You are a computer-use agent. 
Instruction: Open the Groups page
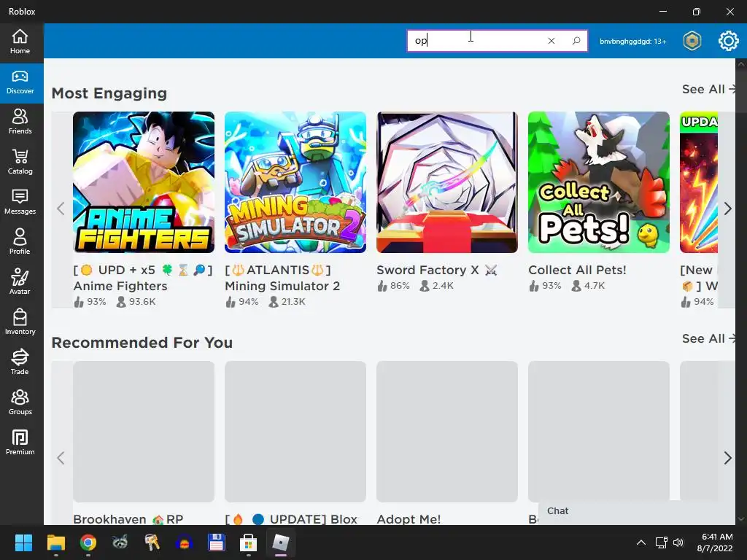(x=20, y=402)
